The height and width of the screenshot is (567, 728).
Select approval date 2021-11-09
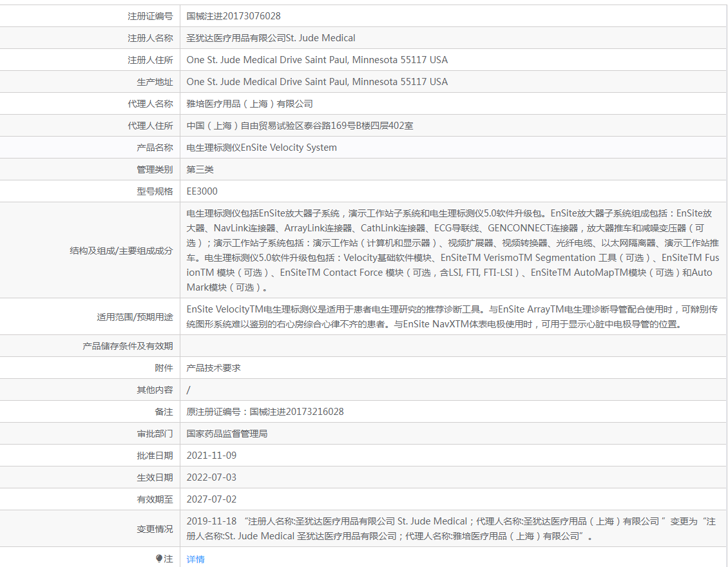211,456
